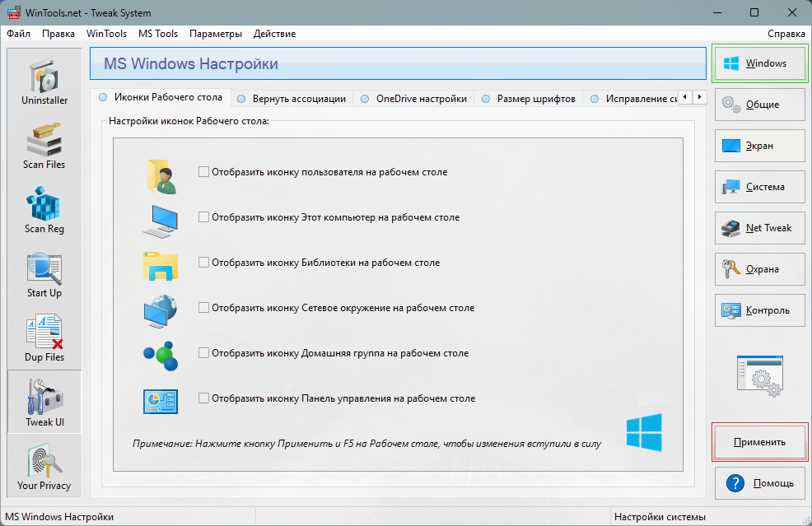Click status bar text MS Windows Настройки
The height and width of the screenshot is (526, 812).
[59, 517]
